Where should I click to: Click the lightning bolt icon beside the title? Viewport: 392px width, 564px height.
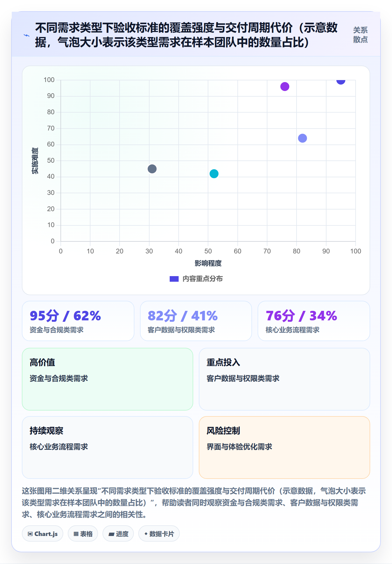(x=27, y=36)
